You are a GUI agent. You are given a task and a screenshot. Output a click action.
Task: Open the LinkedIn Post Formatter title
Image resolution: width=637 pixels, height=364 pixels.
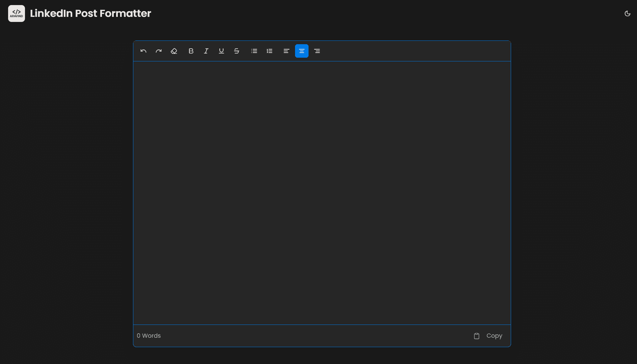click(x=90, y=13)
